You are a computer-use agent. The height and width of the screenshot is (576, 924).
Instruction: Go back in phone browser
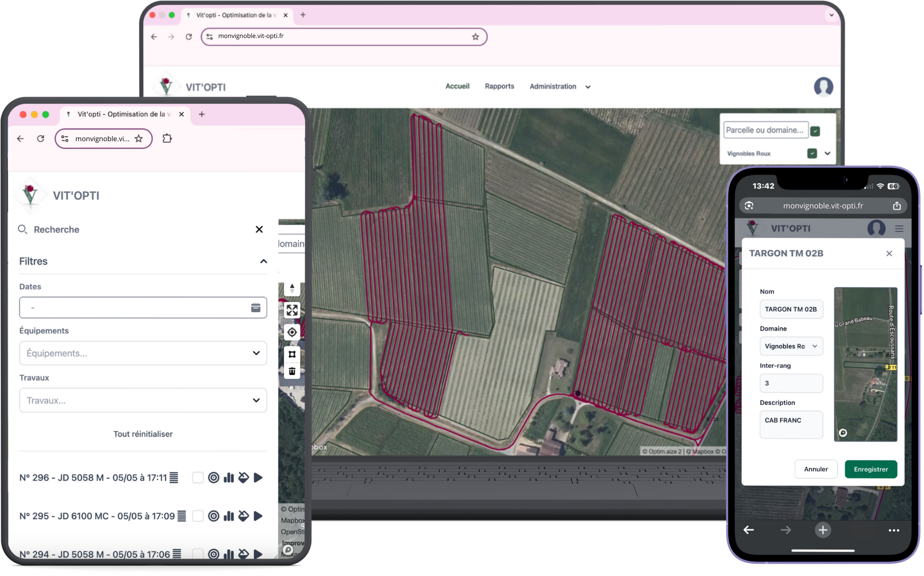pyautogui.click(x=749, y=530)
